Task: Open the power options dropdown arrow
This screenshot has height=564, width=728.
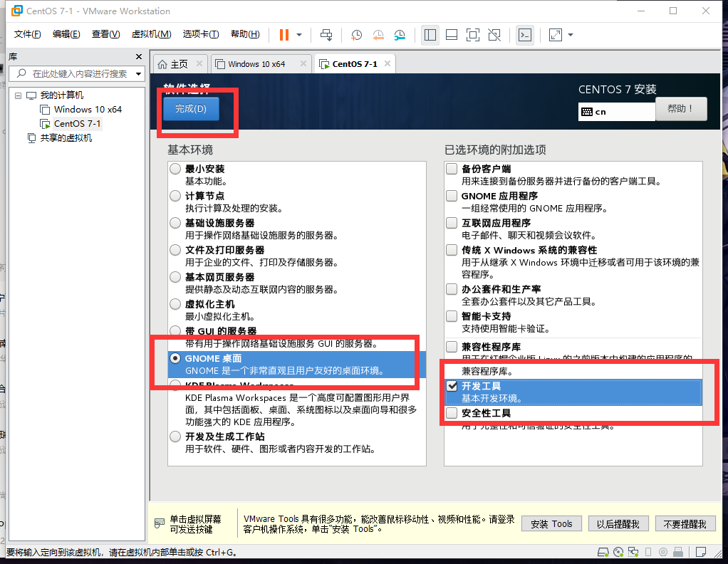Action: [299, 35]
